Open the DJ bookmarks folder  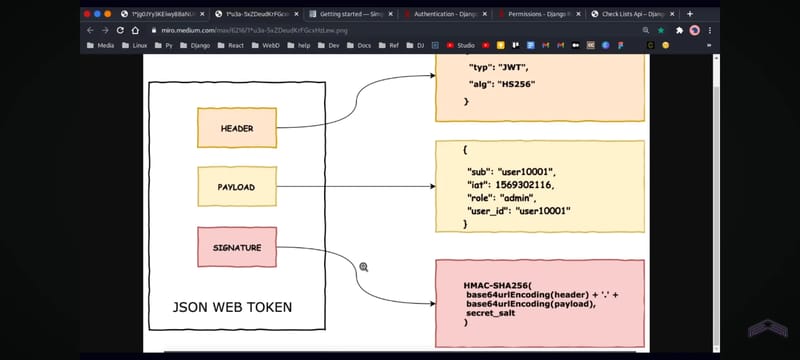click(415, 45)
